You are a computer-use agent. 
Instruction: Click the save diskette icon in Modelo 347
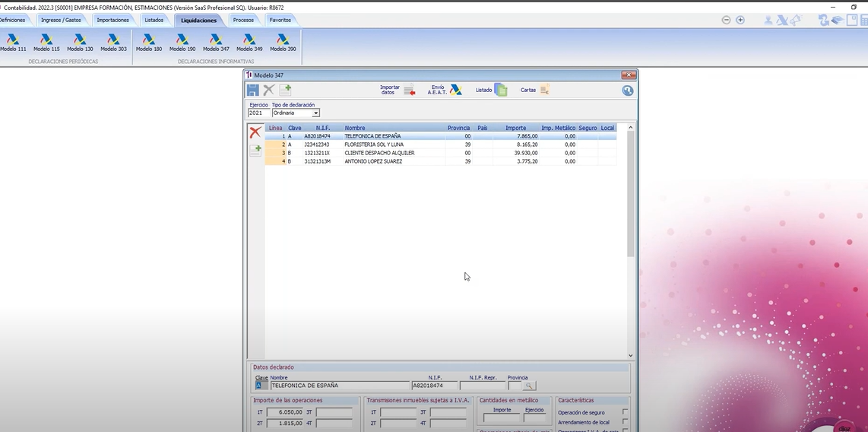[x=253, y=91]
